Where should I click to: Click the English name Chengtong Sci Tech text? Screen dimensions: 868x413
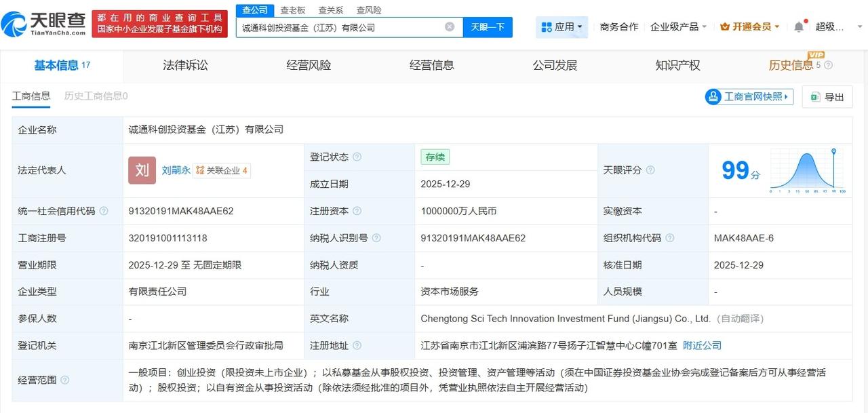566,319
